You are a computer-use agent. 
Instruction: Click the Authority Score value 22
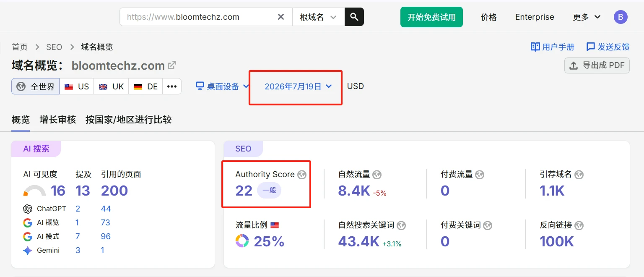[x=244, y=191]
